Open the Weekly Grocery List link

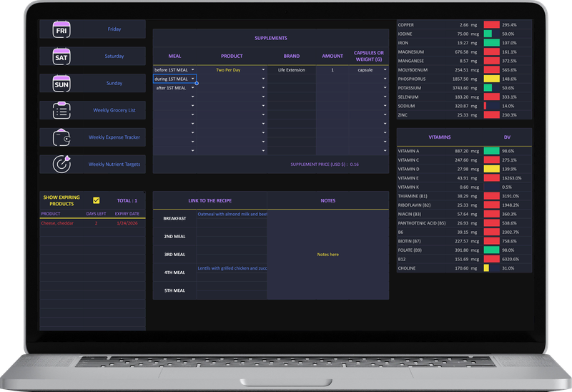pyautogui.click(x=114, y=110)
